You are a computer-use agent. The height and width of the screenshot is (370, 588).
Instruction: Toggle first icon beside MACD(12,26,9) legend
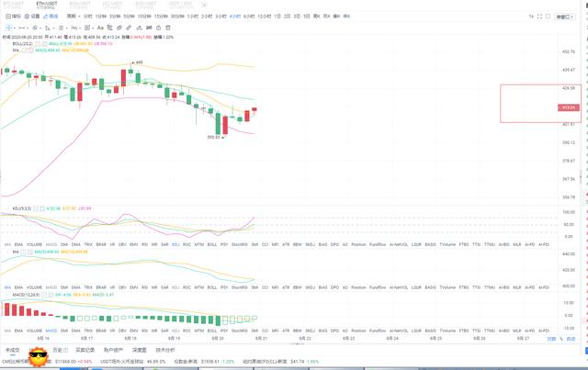pyautogui.click(x=44, y=295)
